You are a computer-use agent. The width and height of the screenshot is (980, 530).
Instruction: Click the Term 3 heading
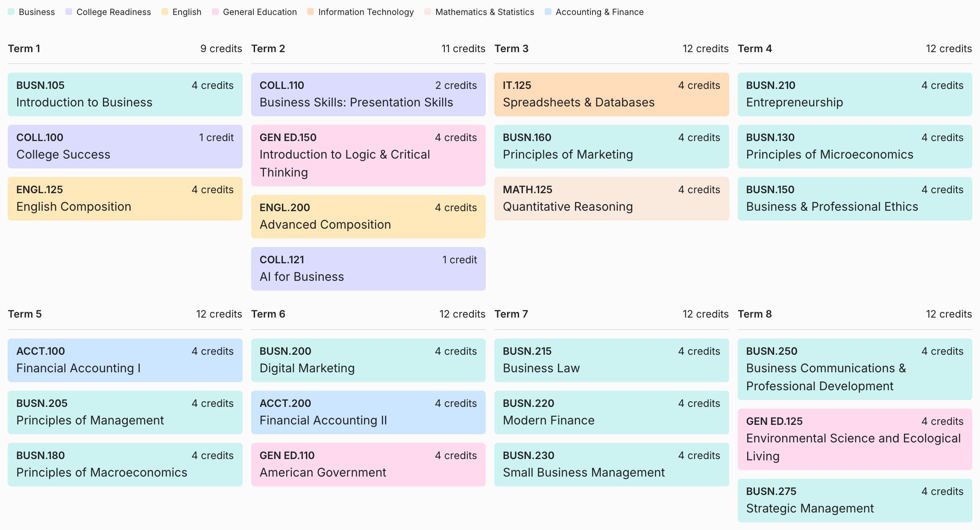[511, 49]
